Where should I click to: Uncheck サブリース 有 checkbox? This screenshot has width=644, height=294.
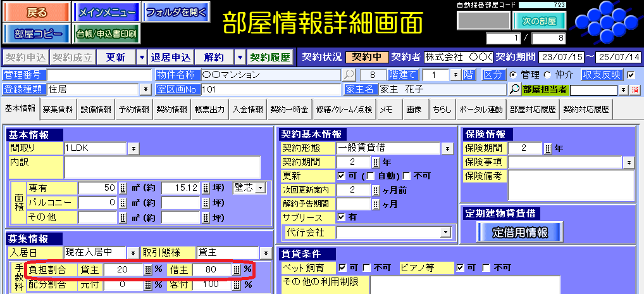point(342,217)
